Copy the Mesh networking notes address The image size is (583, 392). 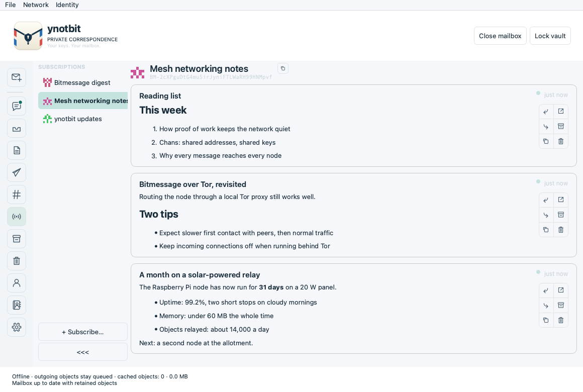point(283,68)
